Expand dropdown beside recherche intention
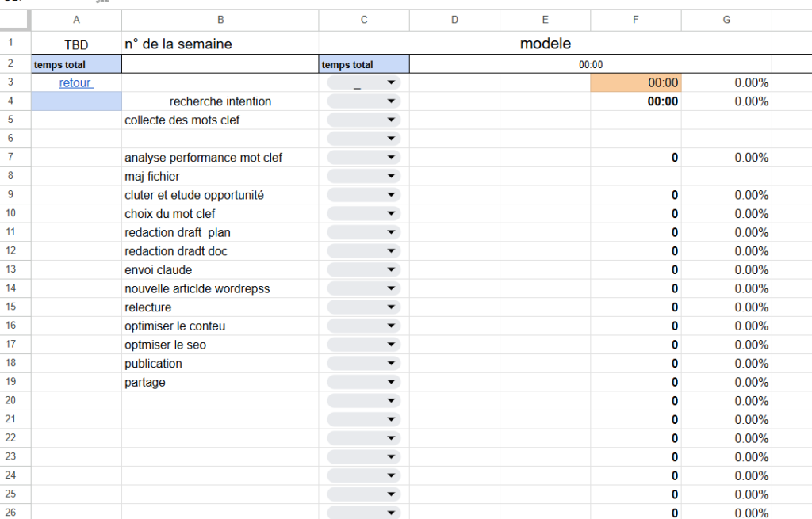Screen dimensions: 812x519 click(363, 101)
